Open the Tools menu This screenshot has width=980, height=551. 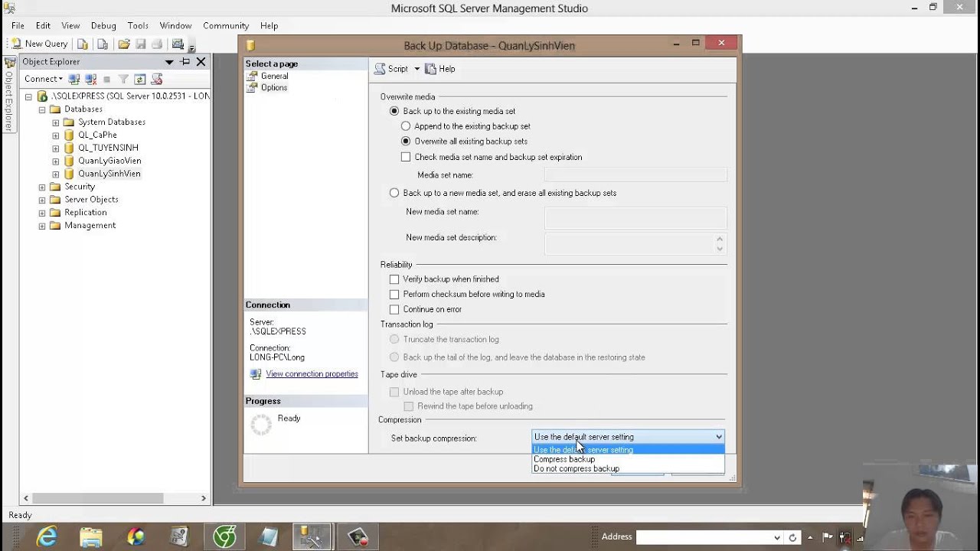(x=138, y=25)
